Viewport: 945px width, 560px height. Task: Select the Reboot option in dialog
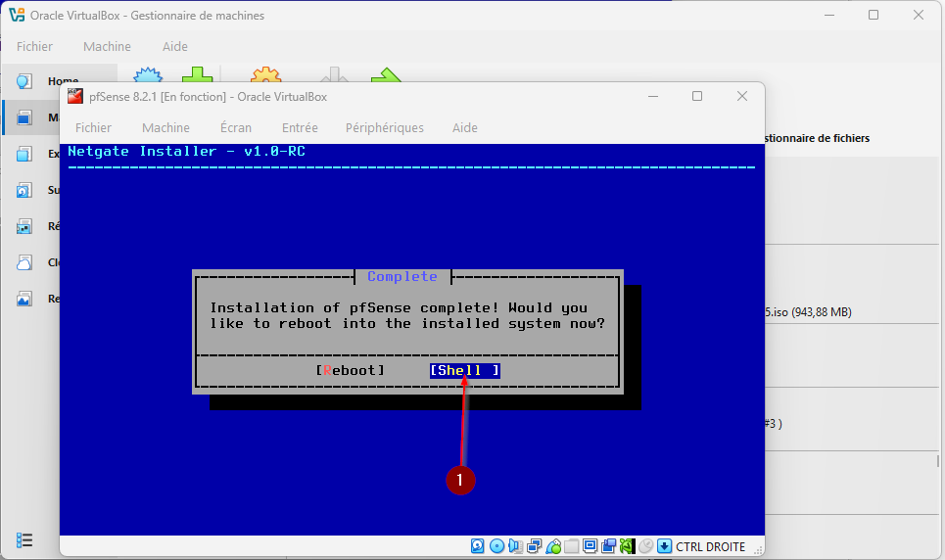pos(351,370)
